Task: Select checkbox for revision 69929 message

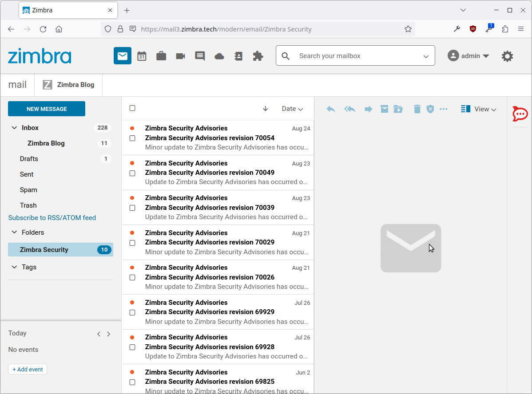Action: pyautogui.click(x=132, y=313)
